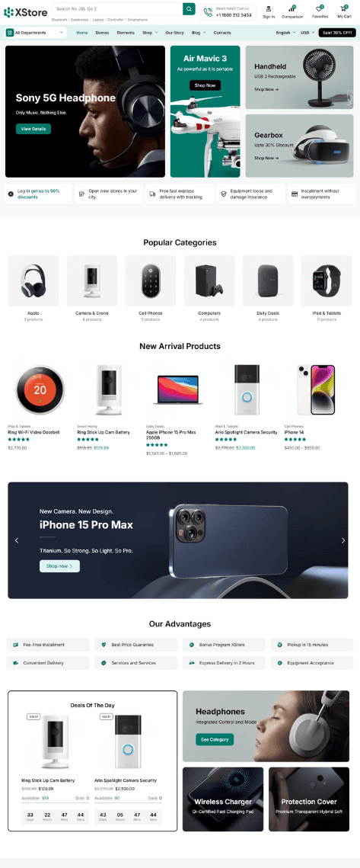This screenshot has width=360, height=868.
Task: Click View Details on Sony headphone banner
Action: [x=33, y=129]
